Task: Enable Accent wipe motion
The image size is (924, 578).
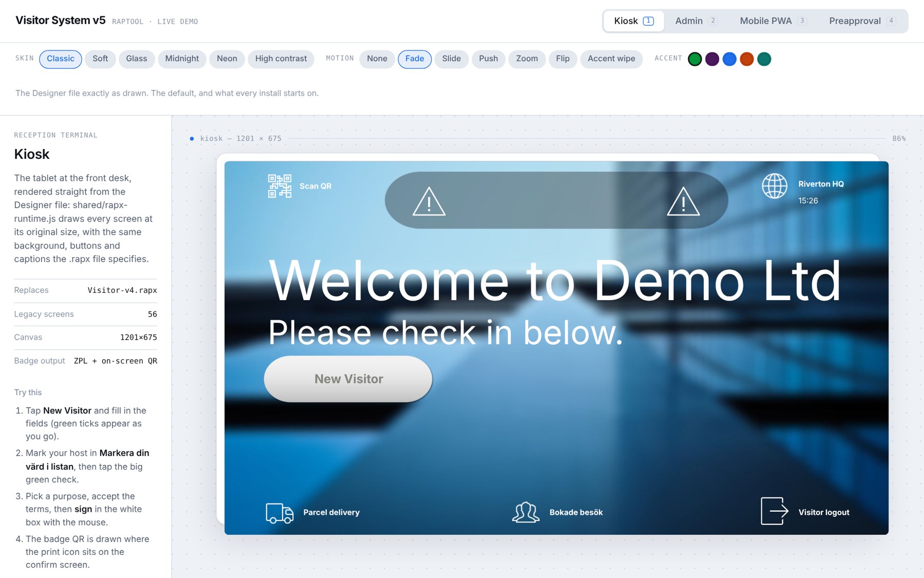Action: [x=611, y=59]
